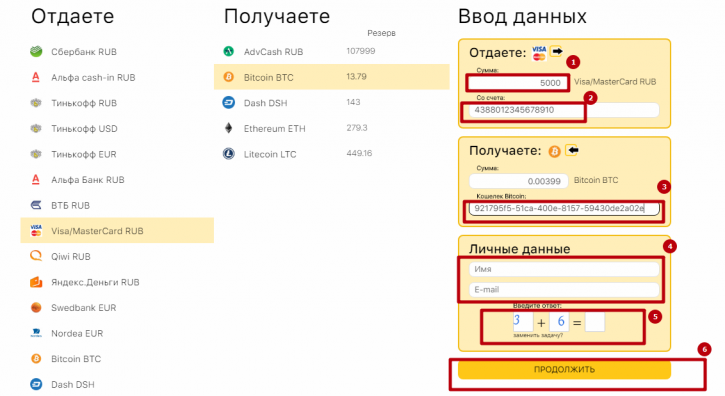
Task: Click the Bitcoin logo in the Получаете form
Action: 554,151
